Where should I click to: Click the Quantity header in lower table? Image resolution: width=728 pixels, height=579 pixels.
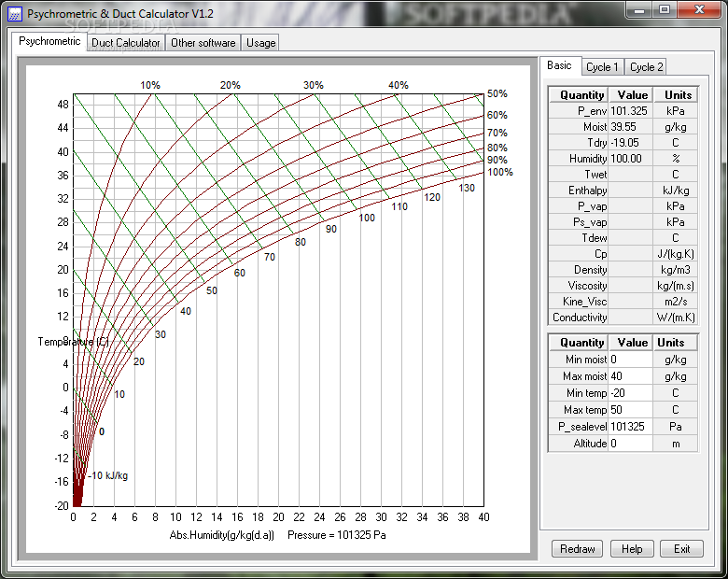pos(579,343)
